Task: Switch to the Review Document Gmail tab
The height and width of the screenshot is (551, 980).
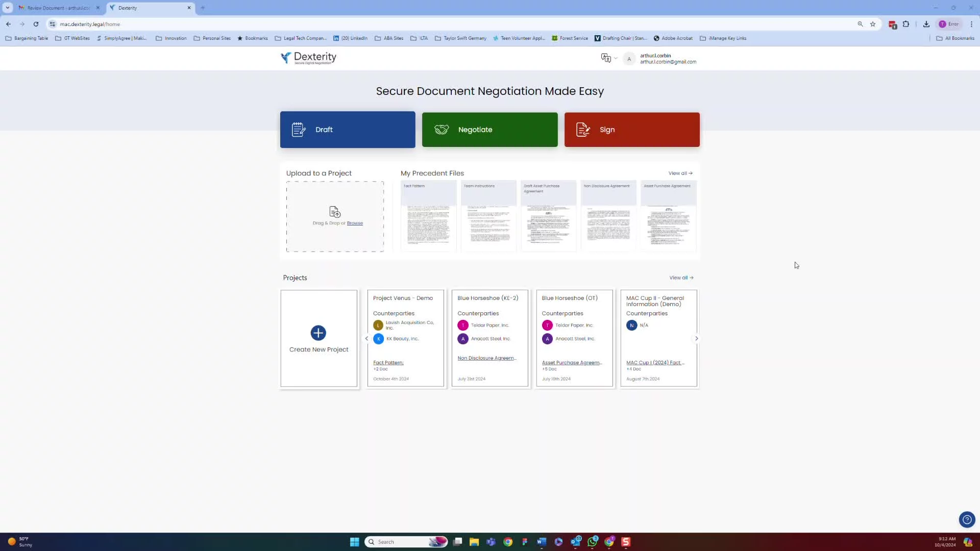Action: click(x=58, y=8)
